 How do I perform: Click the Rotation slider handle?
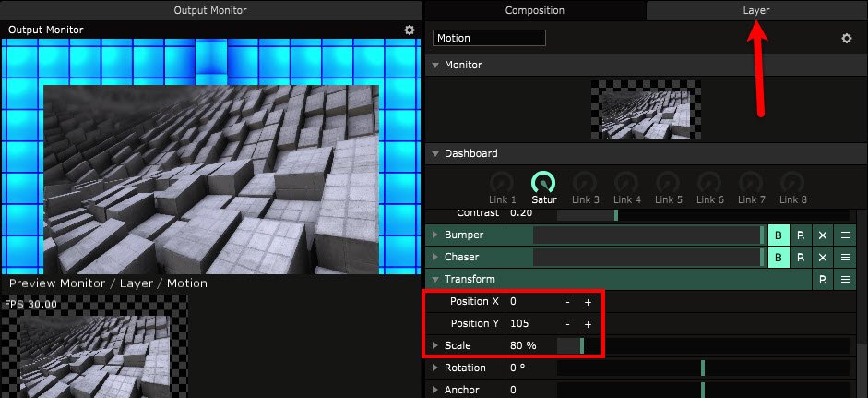[703, 368]
